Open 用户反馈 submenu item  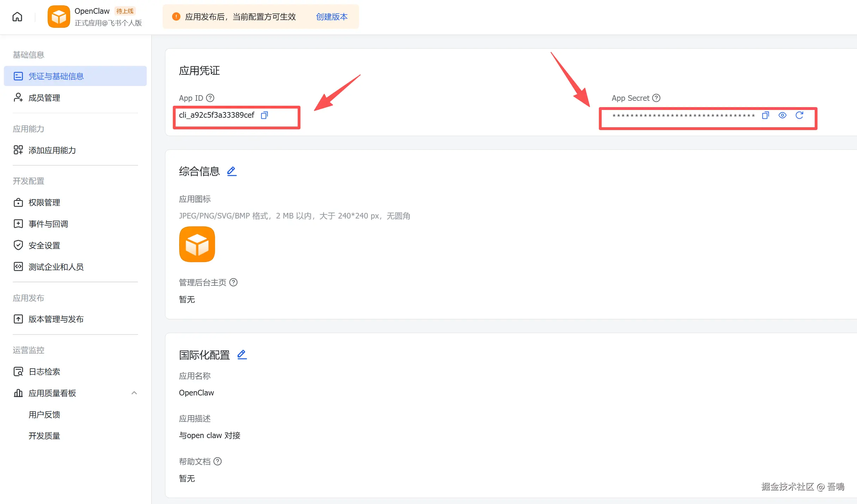[x=44, y=414]
